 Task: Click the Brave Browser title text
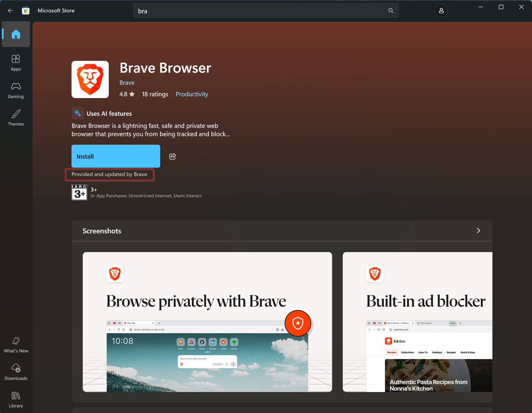pyautogui.click(x=166, y=68)
